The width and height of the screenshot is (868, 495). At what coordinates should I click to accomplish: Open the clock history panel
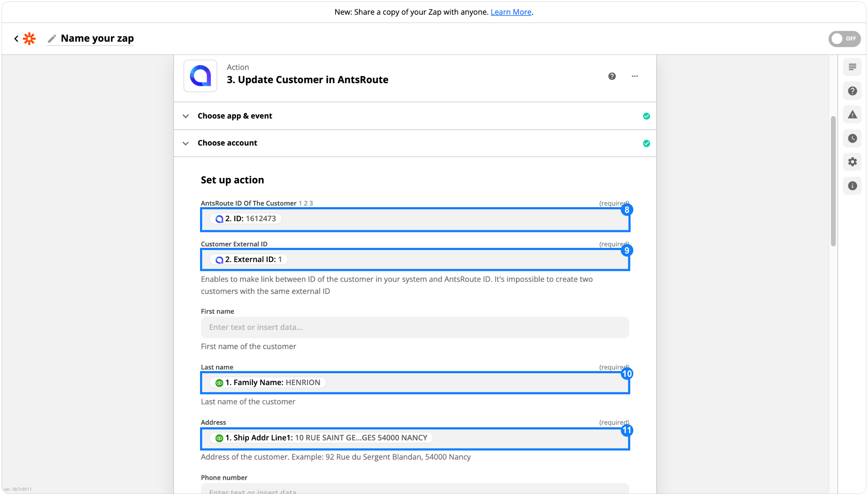tap(852, 138)
